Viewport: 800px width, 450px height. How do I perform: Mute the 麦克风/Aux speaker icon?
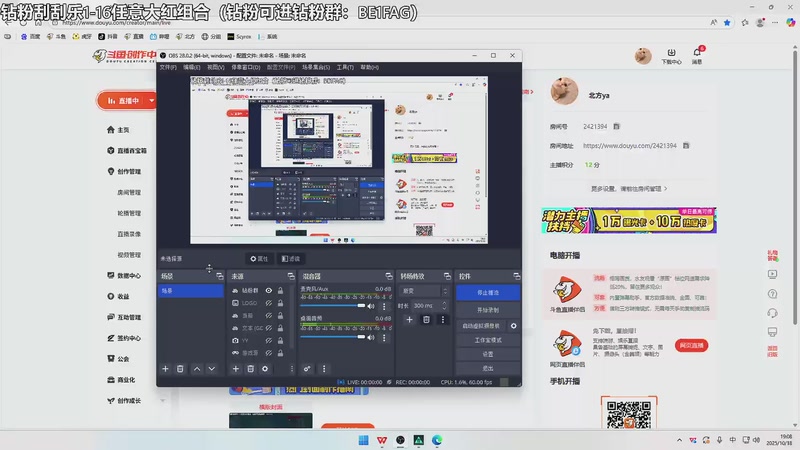tap(371, 306)
